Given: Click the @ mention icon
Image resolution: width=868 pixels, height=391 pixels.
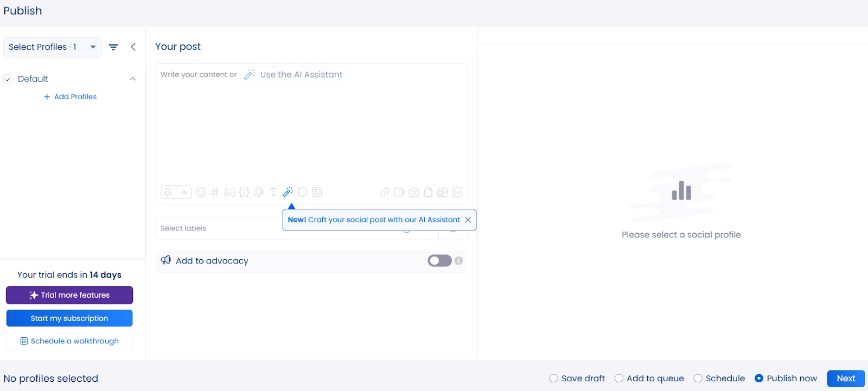Looking at the screenshot, I should click(259, 192).
